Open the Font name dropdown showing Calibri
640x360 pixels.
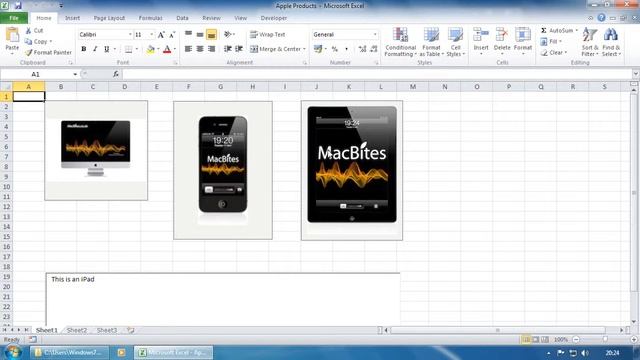click(130, 35)
